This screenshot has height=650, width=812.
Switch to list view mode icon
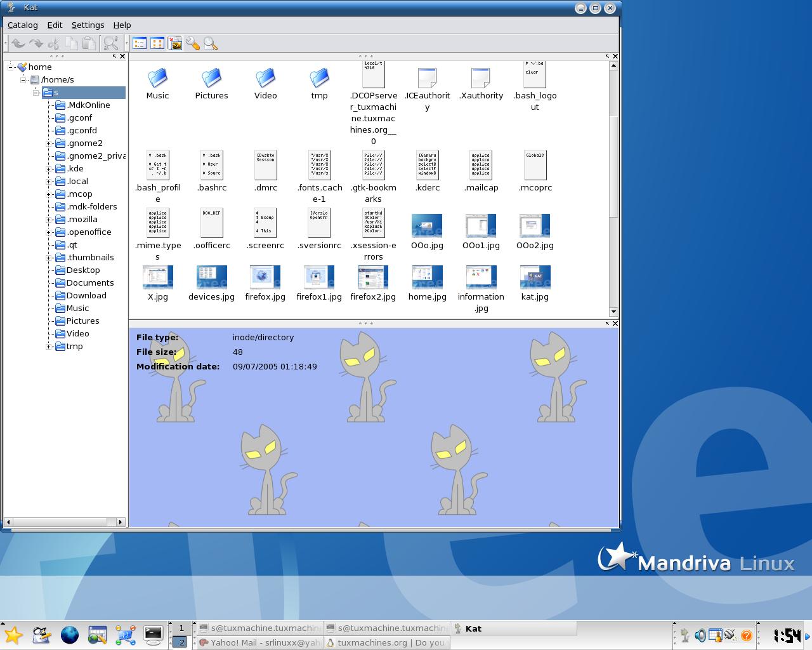click(x=140, y=43)
